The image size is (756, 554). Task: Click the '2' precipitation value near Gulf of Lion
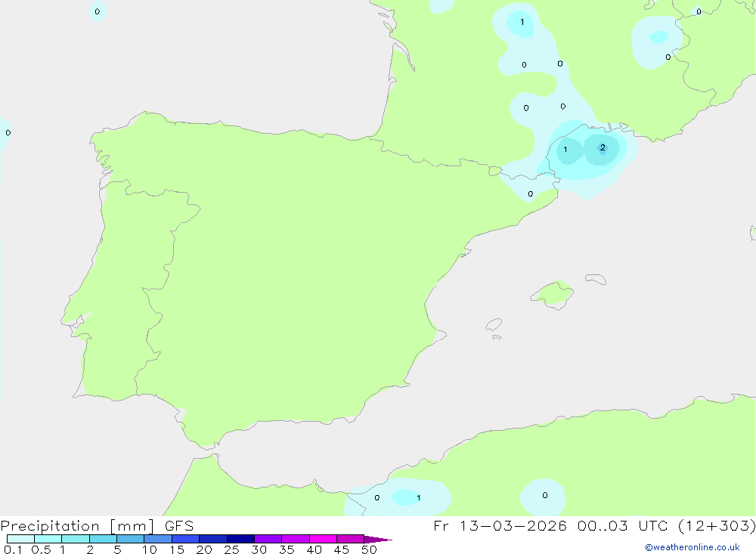click(603, 147)
